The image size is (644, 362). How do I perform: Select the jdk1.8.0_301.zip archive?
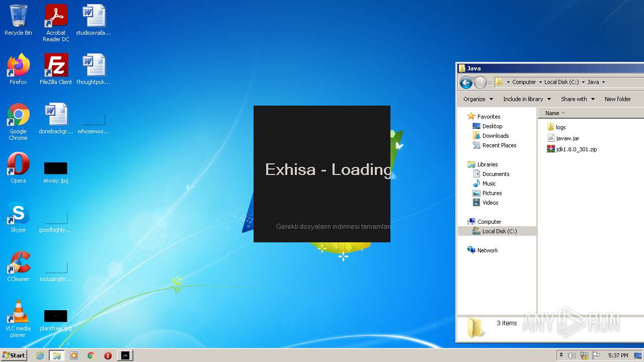pyautogui.click(x=572, y=149)
